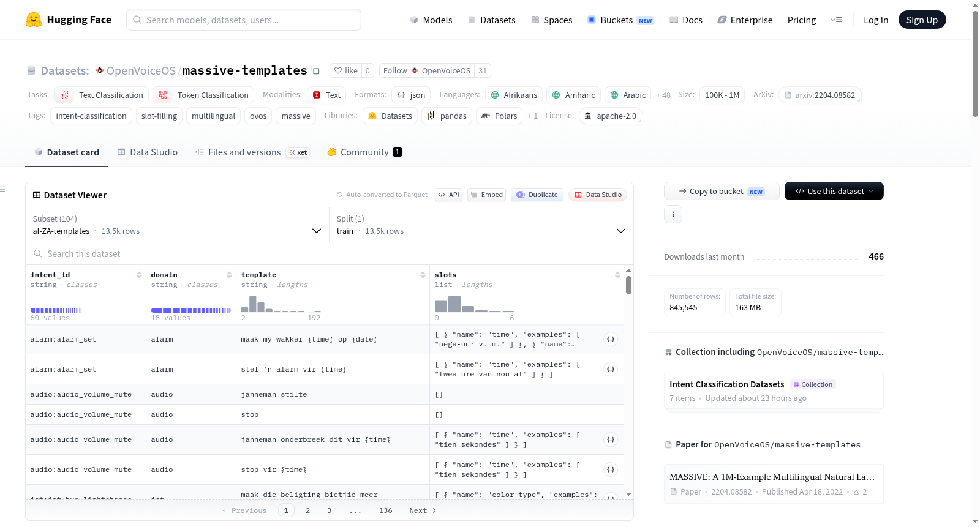Go to Next table page
Viewport: 980px width, 527px height.
tap(423, 510)
